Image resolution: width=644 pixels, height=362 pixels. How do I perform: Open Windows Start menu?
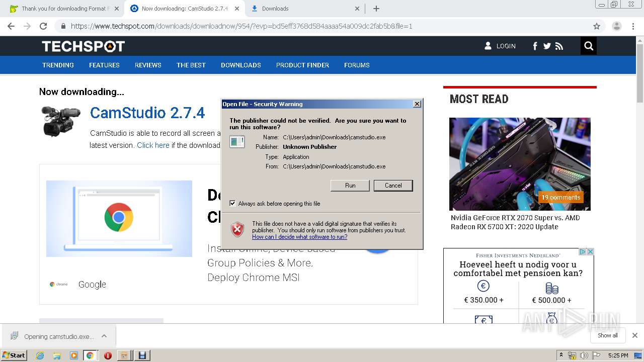tap(14, 355)
